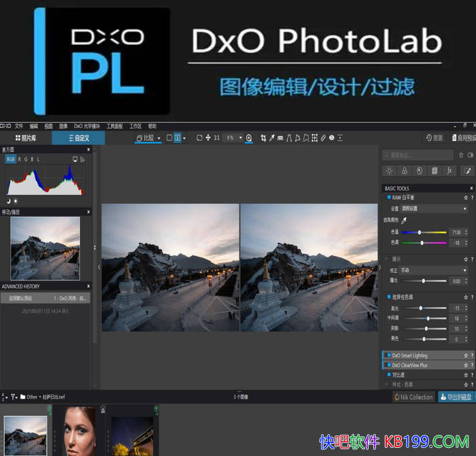The height and width of the screenshot is (456, 476).
Task: Switch to the 自定义 tab
Action: click(79, 138)
